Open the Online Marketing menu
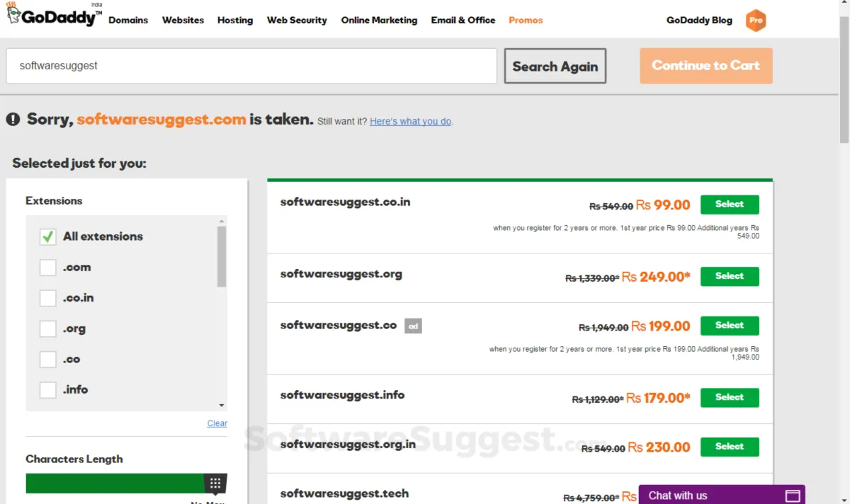 (x=379, y=20)
